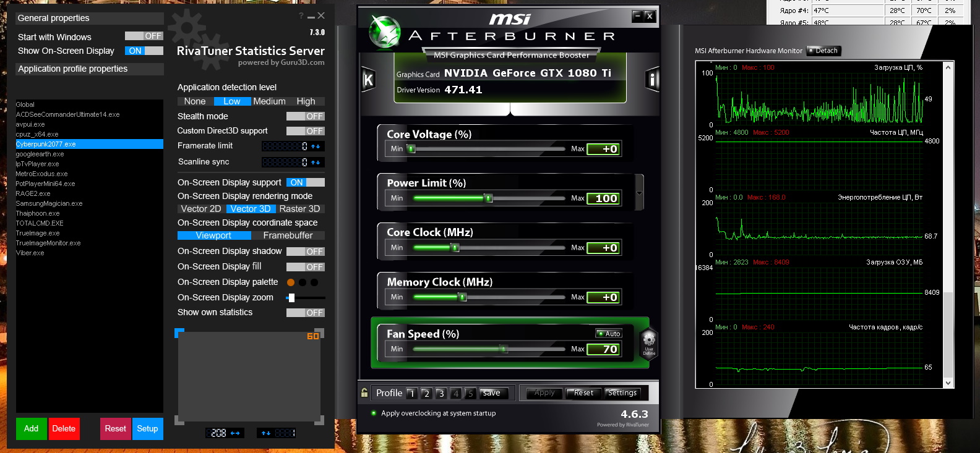Adjust horizontal OSD position arrows below preview
980x453 pixels.
click(235, 433)
